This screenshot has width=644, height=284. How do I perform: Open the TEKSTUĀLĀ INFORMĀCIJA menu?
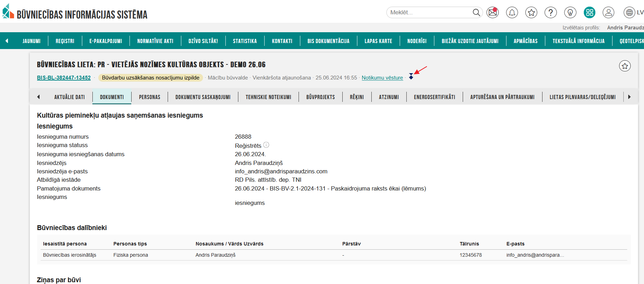579,41
